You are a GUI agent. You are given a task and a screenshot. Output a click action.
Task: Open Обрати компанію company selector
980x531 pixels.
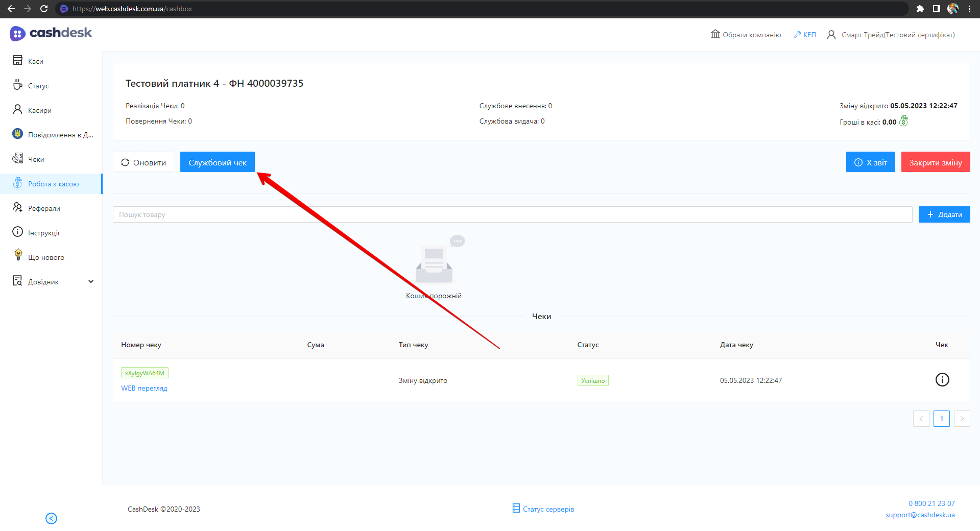point(746,35)
